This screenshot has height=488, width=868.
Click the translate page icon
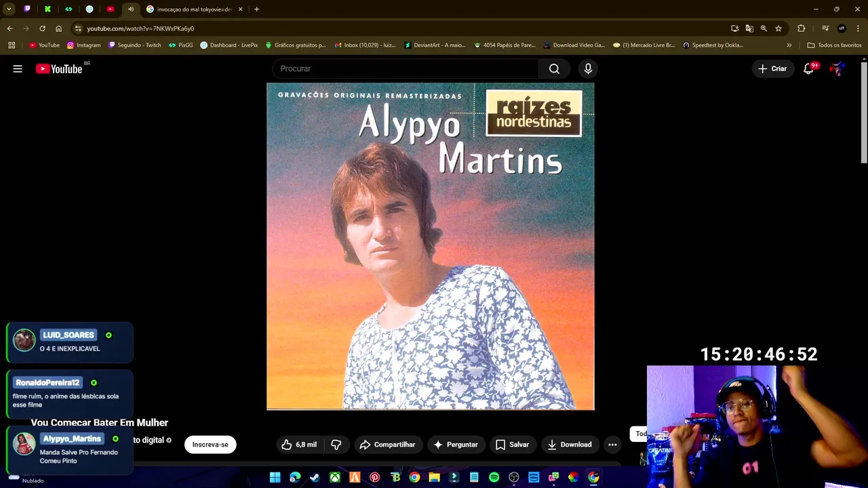pos(749,28)
